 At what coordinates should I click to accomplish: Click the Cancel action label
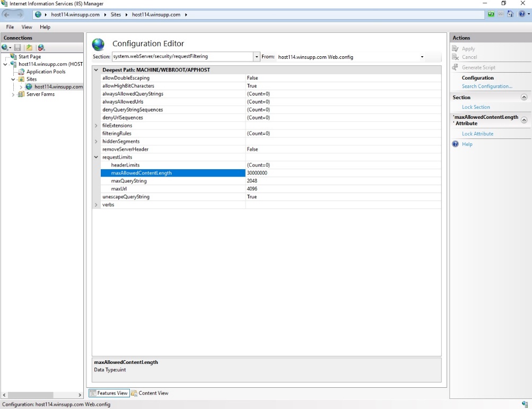pos(469,57)
